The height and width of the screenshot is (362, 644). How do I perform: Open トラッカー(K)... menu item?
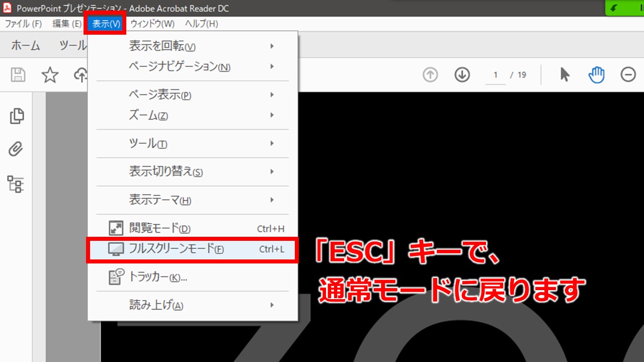point(193,277)
